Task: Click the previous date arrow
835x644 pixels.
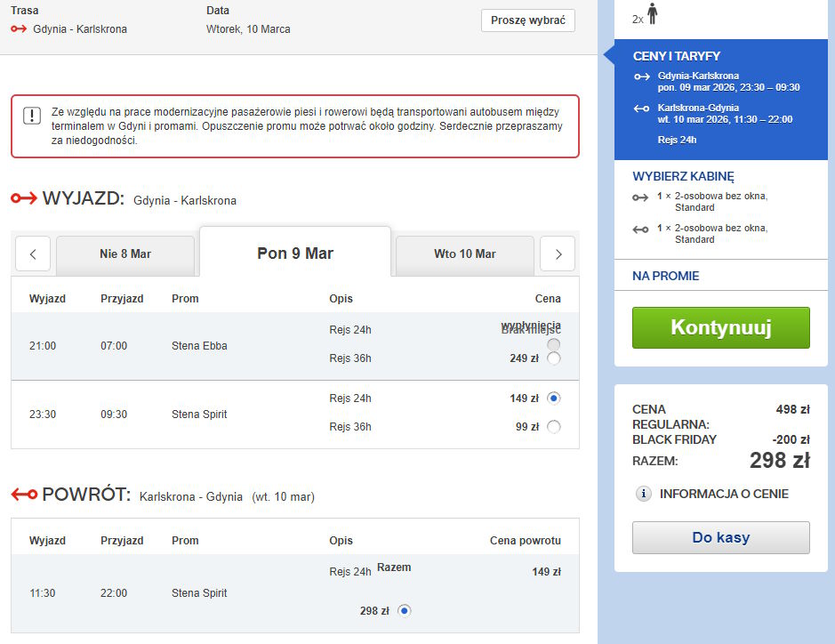Action: 33,254
